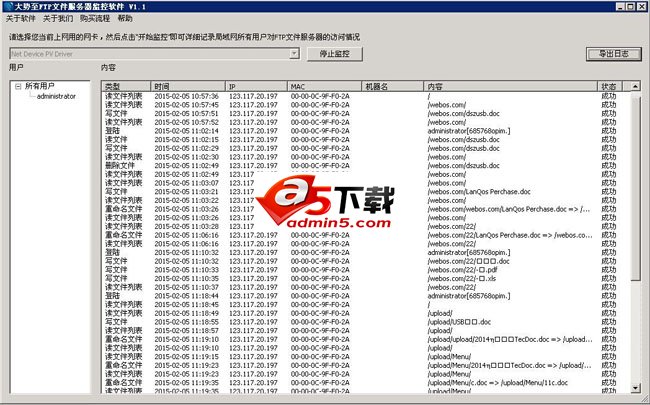The width and height of the screenshot is (650, 405).
Task: Select the 写文件 row at 11:10:33
Action: (x=366, y=270)
